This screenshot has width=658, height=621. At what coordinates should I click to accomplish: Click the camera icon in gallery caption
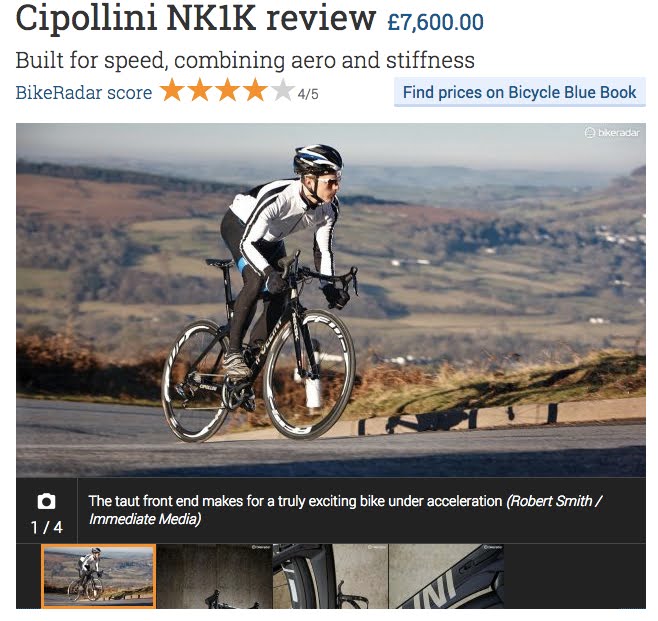click(46, 501)
